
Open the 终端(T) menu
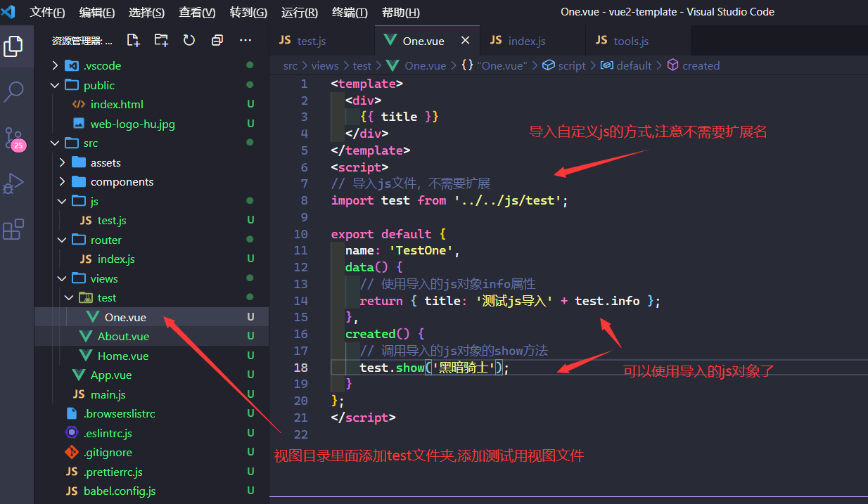click(x=350, y=13)
